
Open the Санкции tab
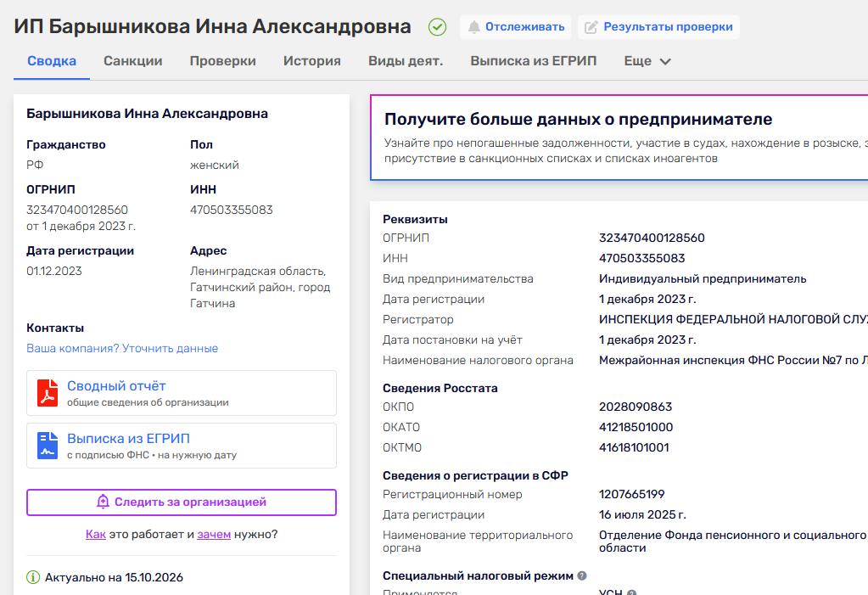coord(133,61)
